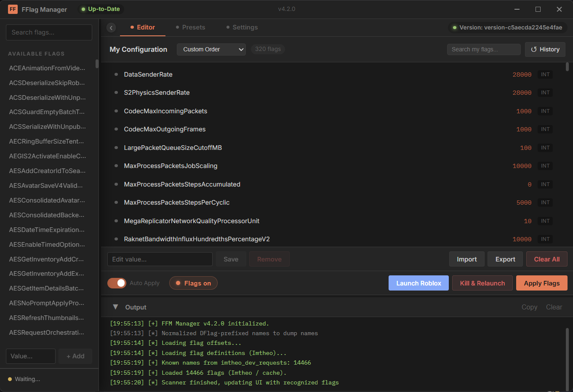573x392 pixels.
Task: Select the LargePacketQueueSizeCutoffMB row
Action: coord(333,148)
